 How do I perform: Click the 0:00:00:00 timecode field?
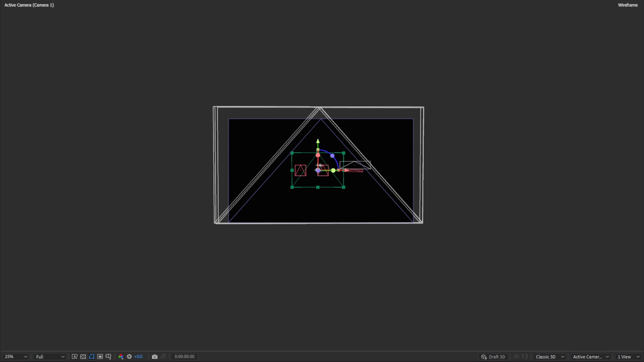coord(184,357)
